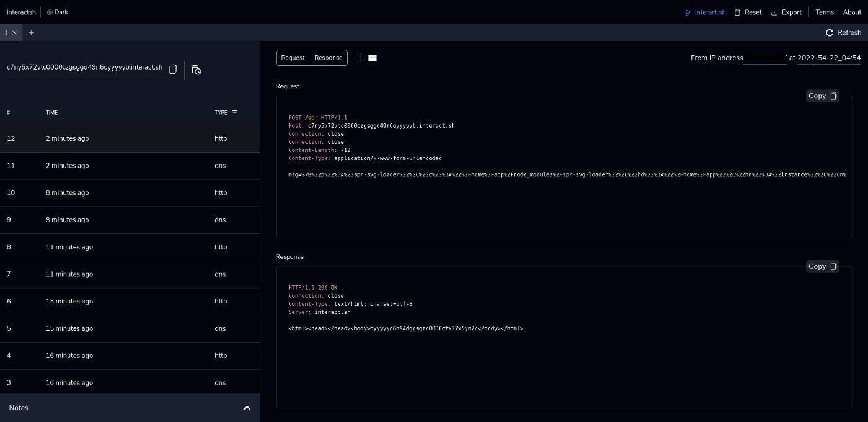
Task: Open the Terms page
Action: click(x=824, y=12)
